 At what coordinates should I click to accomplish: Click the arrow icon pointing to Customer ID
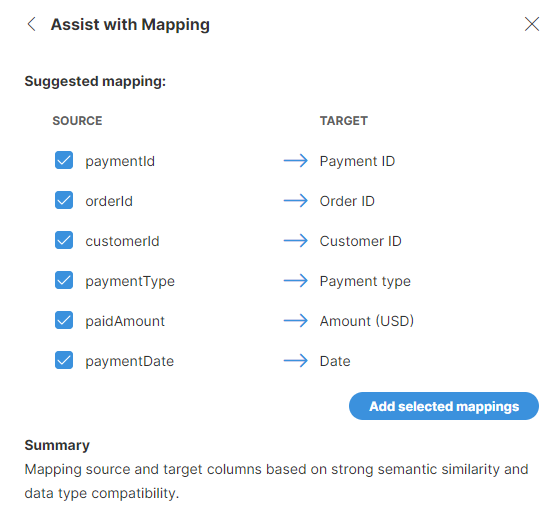pyautogui.click(x=296, y=241)
